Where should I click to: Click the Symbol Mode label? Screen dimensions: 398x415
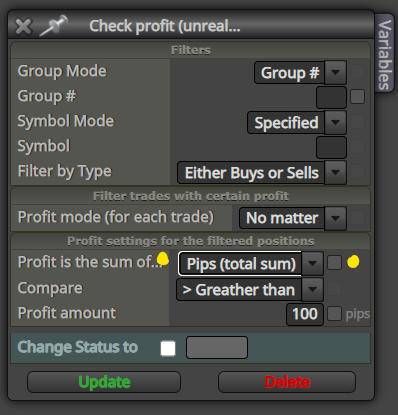66,121
